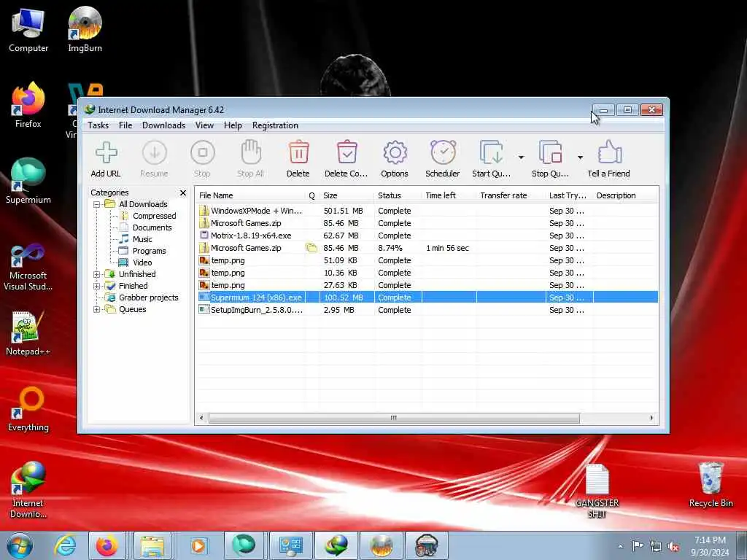
Task: Sort by Status column header
Action: click(398, 195)
